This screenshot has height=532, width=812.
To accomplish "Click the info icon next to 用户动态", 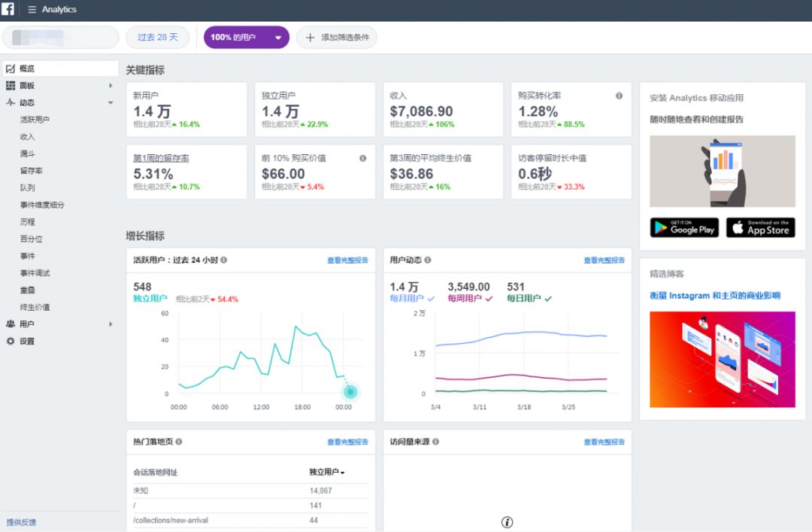I will [428, 260].
